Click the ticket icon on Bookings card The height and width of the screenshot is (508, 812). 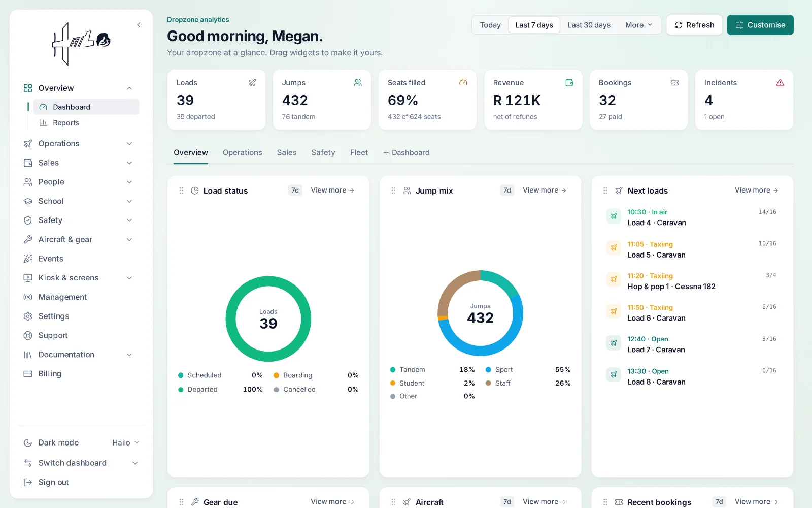pos(674,83)
